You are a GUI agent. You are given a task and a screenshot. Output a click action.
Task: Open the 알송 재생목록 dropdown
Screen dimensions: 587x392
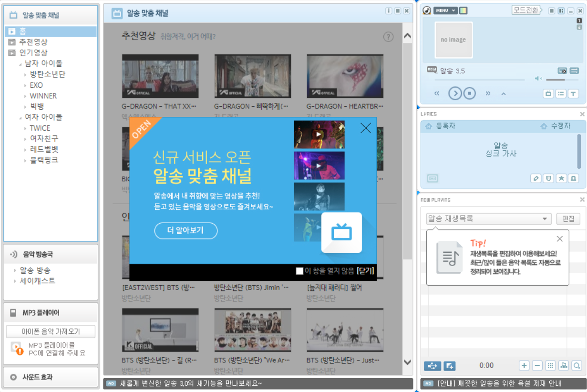[489, 219]
